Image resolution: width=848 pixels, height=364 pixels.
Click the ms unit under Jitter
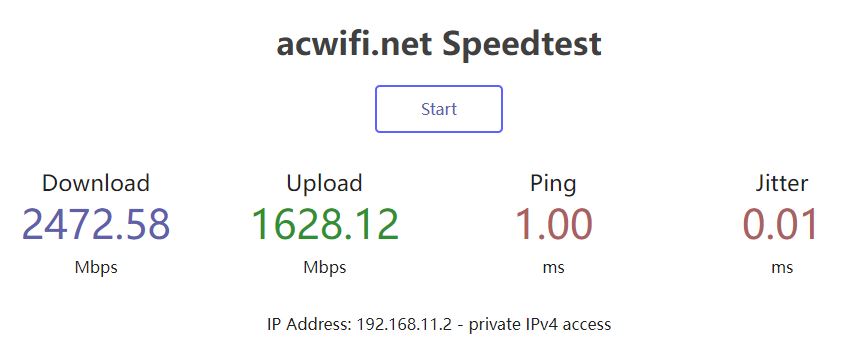[782, 268]
